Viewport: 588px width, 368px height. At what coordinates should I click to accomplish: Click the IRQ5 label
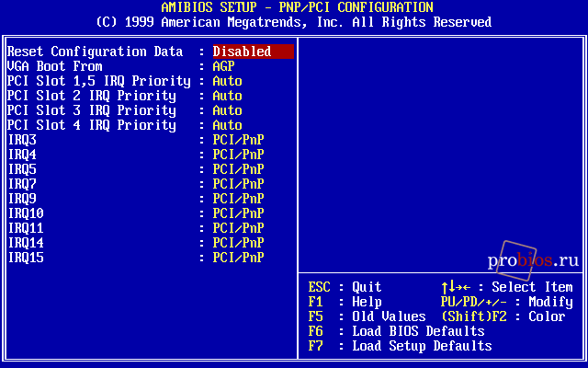pyautogui.click(x=22, y=169)
